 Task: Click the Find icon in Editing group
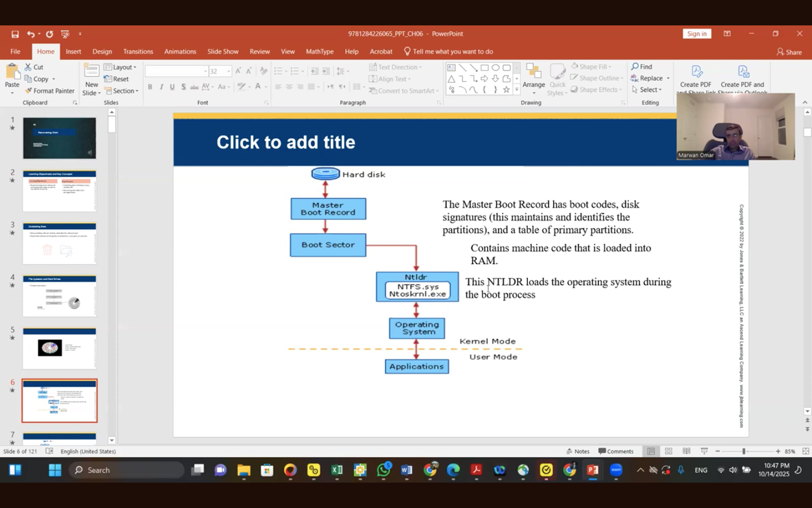642,67
